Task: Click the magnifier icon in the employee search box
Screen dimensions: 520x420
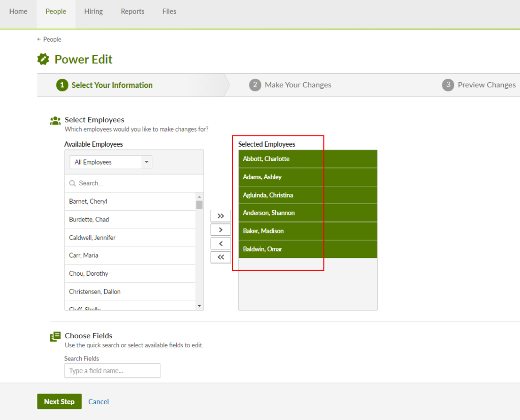Action: 72,183
